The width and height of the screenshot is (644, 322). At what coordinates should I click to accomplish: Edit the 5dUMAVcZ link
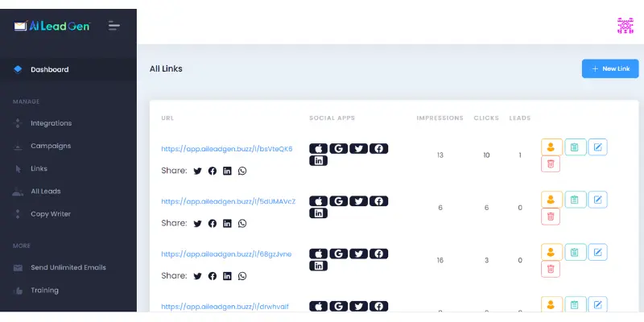pos(597,200)
